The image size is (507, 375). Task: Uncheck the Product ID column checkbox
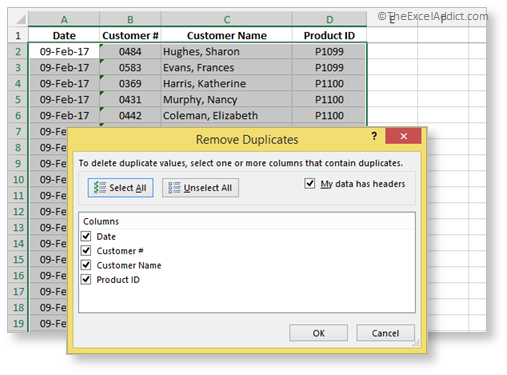tap(86, 279)
